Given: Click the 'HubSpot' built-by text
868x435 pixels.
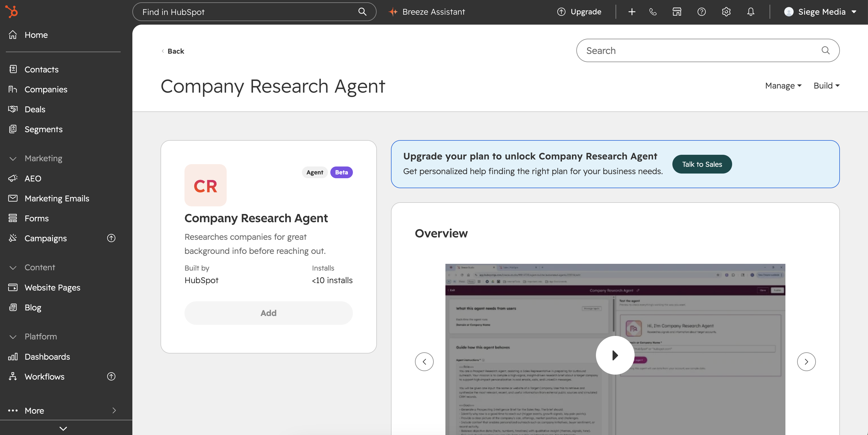Looking at the screenshot, I should [x=201, y=280].
